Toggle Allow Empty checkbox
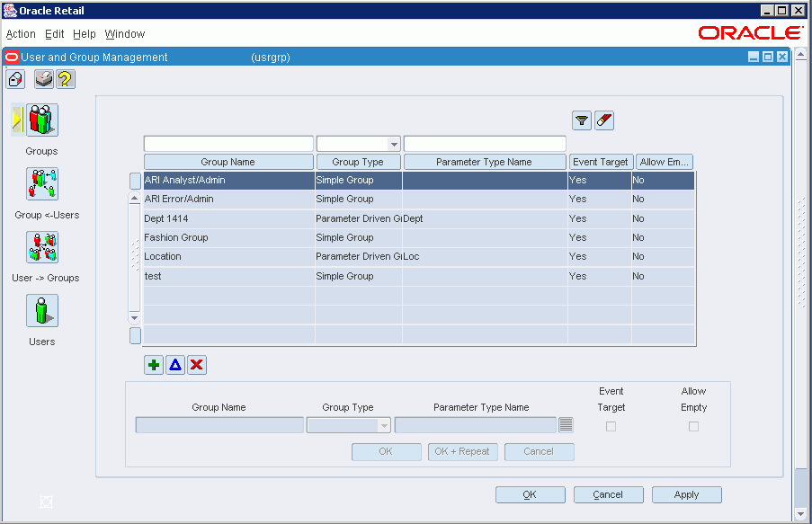The image size is (812, 524). [x=693, y=427]
